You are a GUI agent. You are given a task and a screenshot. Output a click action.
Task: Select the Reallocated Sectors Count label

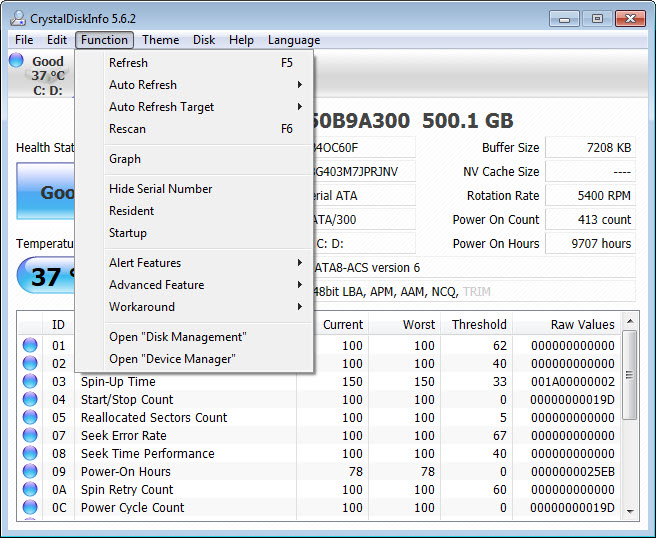(x=154, y=418)
